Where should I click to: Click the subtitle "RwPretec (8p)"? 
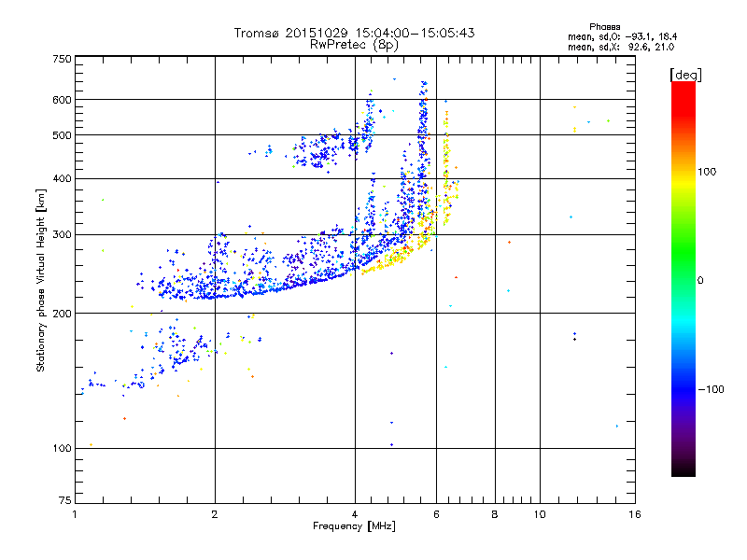(x=354, y=45)
